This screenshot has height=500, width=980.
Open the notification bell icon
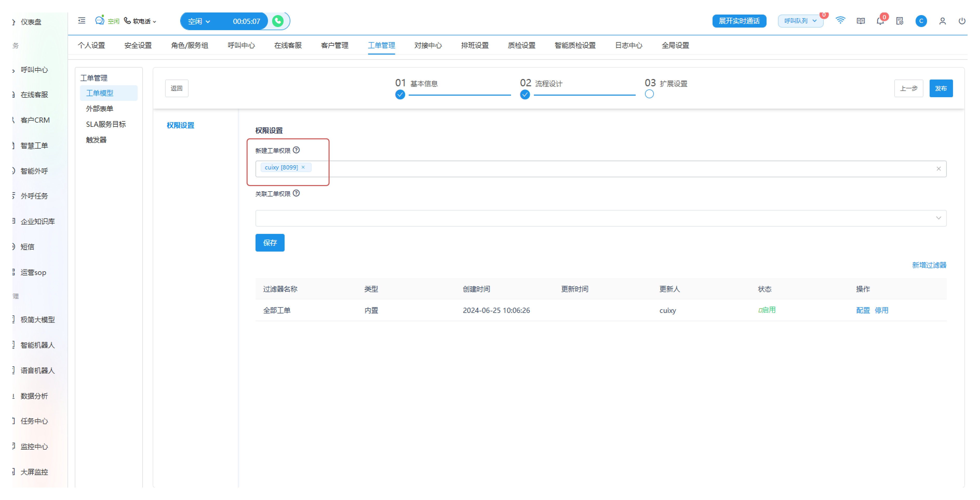point(880,21)
